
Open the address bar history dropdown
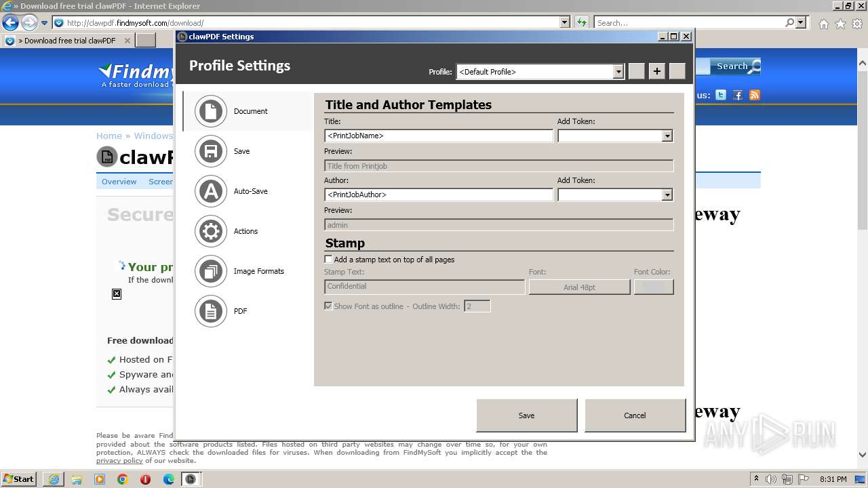[x=565, y=22]
